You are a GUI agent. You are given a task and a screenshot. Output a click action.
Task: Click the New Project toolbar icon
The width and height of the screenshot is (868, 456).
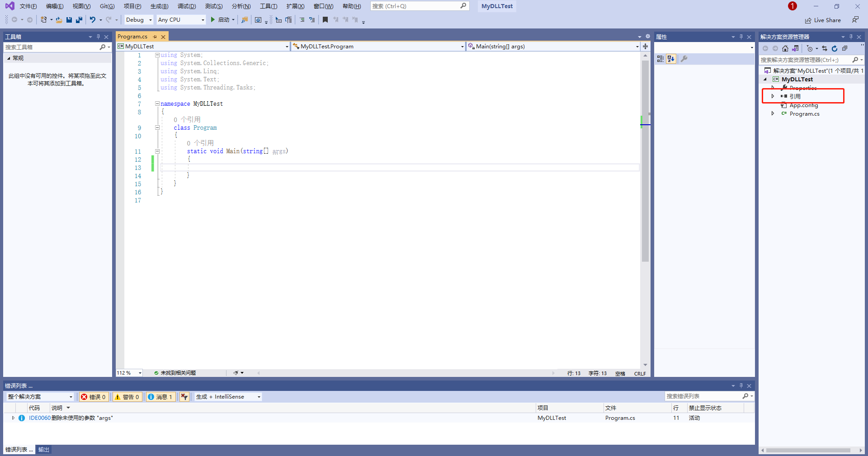pyautogui.click(x=44, y=19)
